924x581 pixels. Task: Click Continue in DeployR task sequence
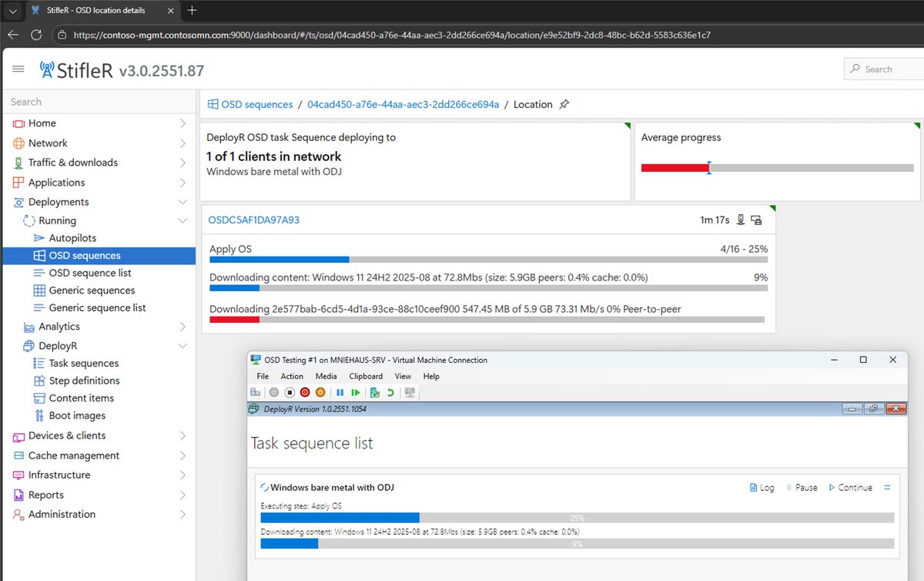[x=850, y=488]
